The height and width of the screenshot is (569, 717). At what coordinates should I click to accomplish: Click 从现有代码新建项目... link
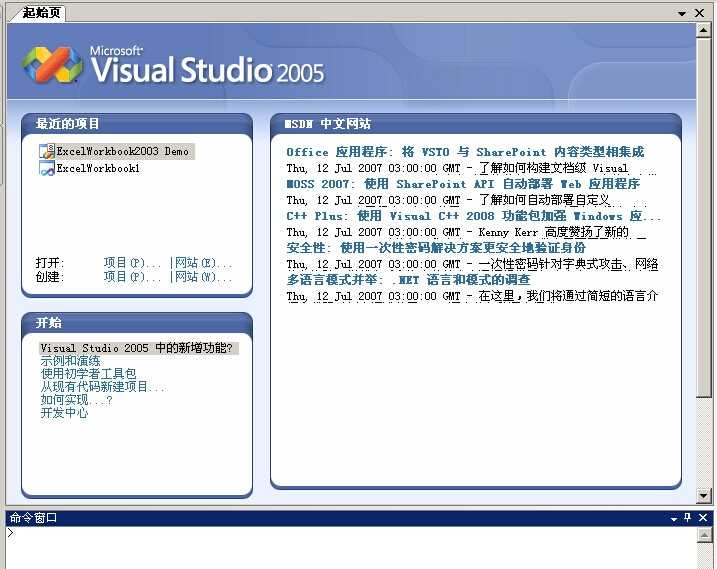tap(103, 386)
